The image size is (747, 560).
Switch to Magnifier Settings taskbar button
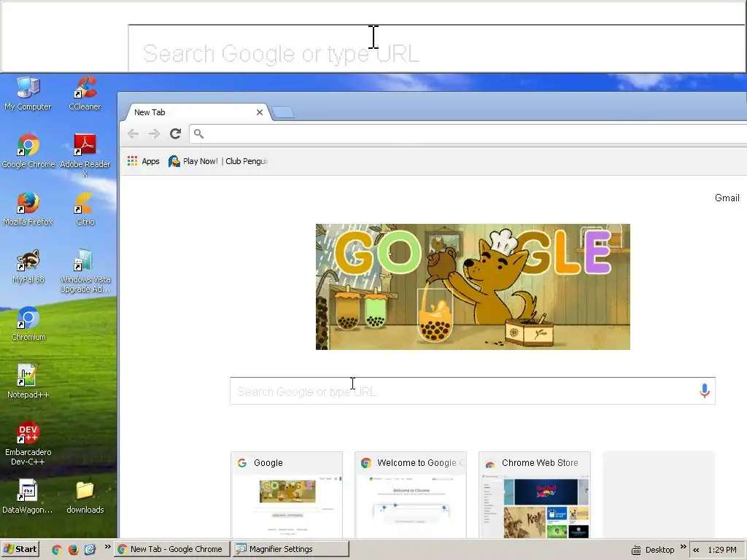click(x=290, y=549)
